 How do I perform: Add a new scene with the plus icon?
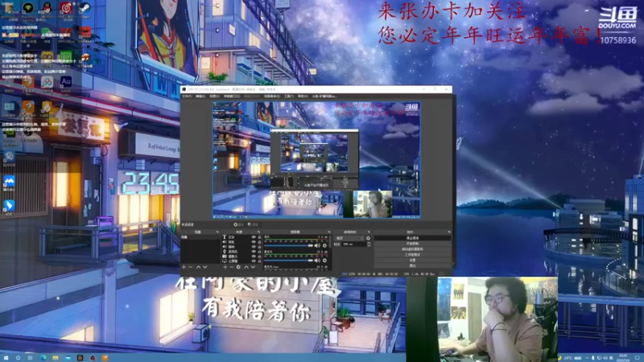[x=184, y=267]
